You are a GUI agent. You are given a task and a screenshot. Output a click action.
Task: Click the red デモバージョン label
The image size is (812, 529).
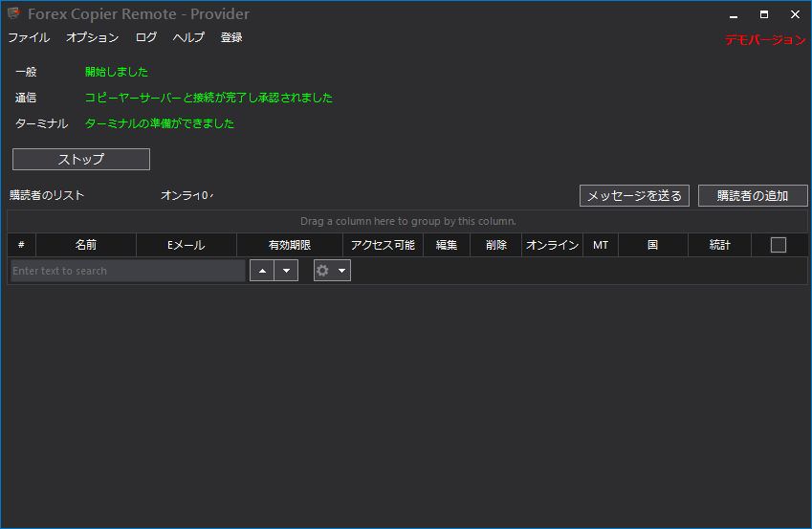click(x=765, y=39)
